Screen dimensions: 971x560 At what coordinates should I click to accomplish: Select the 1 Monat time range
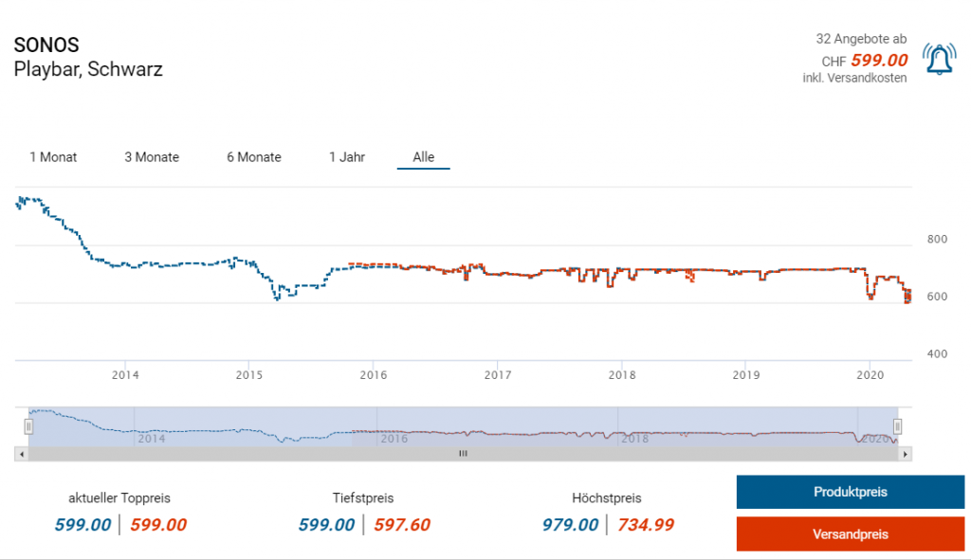point(53,157)
